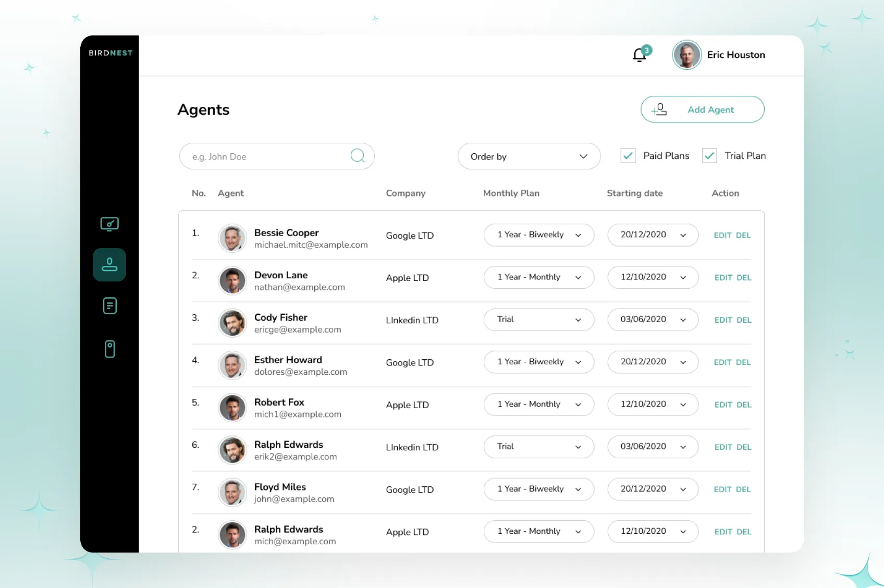Click Eric Houston's profile avatar
Image resolution: width=884 pixels, height=588 pixels.
point(686,55)
